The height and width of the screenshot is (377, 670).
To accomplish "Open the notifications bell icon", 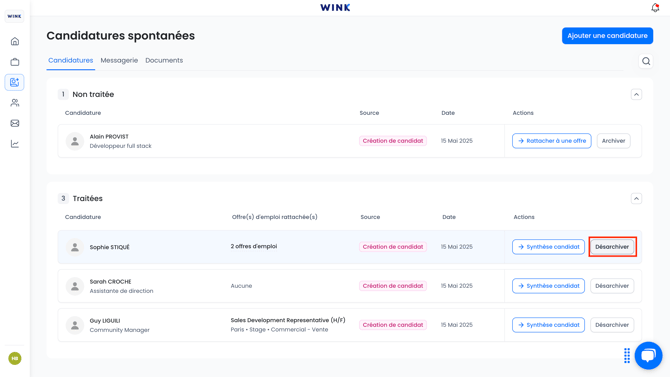I will [655, 8].
